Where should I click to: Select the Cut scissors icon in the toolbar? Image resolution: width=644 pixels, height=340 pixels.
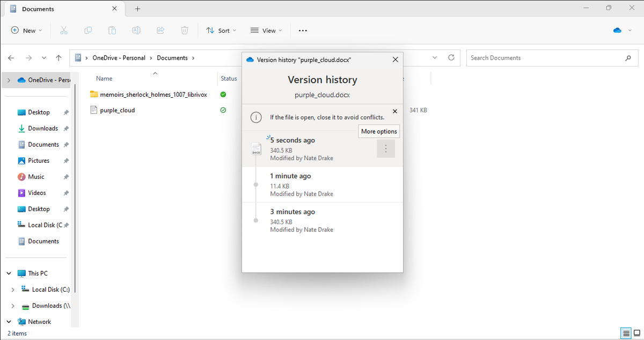tap(63, 30)
